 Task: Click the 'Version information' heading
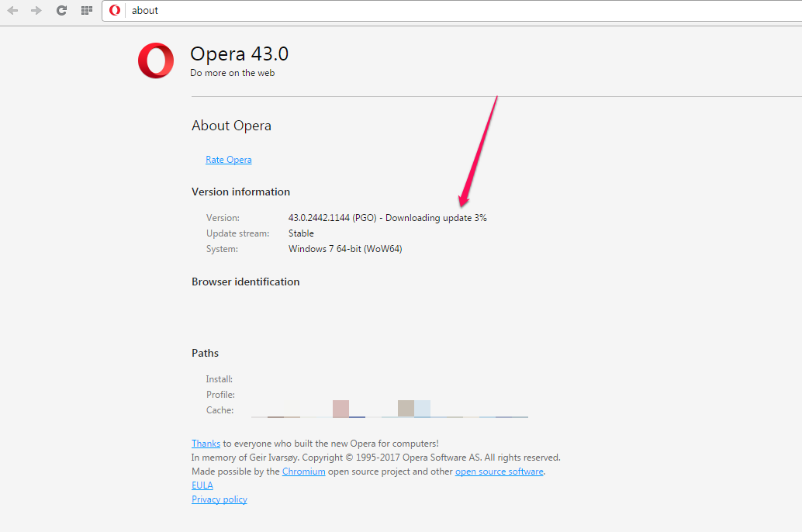(x=241, y=192)
